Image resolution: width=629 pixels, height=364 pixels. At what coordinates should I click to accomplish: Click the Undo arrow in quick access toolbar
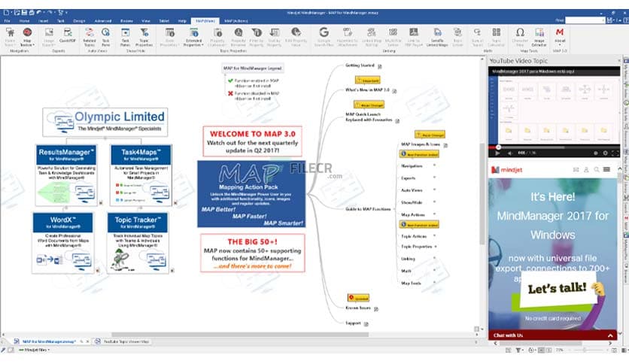click(x=39, y=13)
